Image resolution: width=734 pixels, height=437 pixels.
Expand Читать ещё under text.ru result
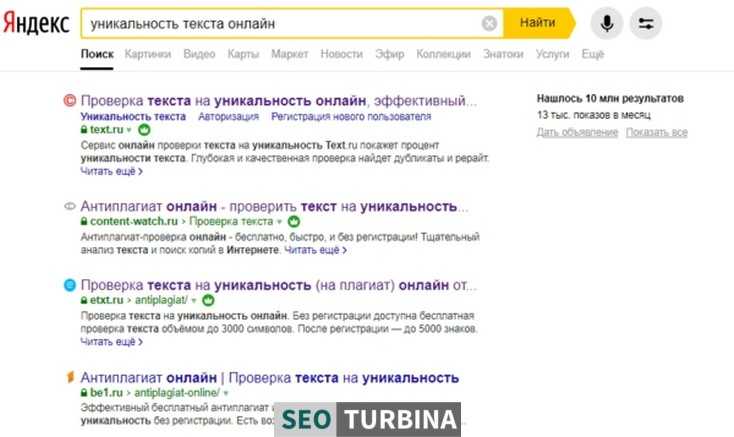(111, 171)
